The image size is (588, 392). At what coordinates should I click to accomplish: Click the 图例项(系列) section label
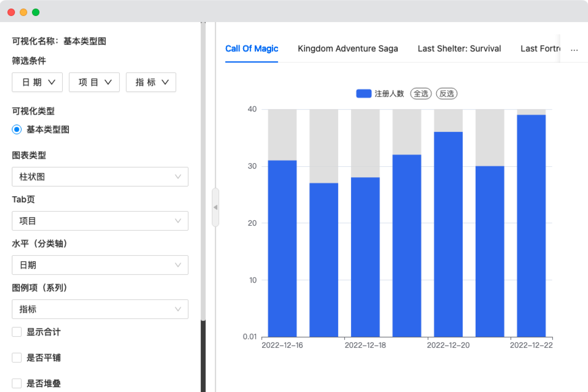[40, 287]
